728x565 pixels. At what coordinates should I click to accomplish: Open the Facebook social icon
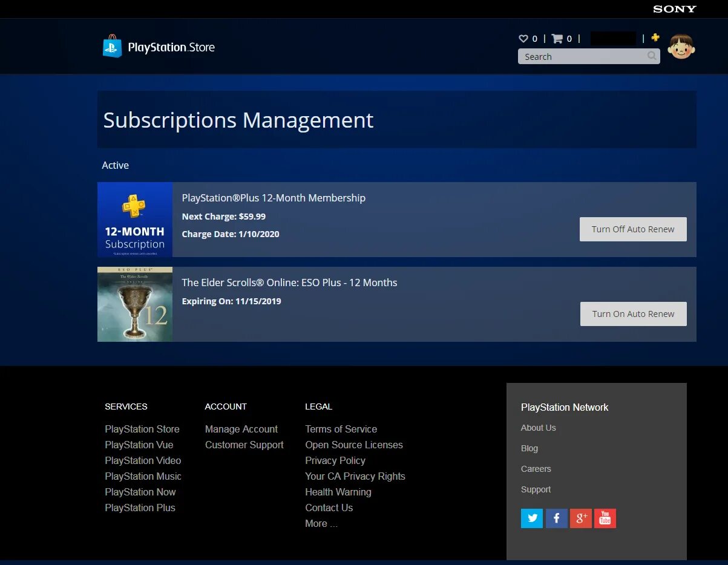[x=557, y=518]
